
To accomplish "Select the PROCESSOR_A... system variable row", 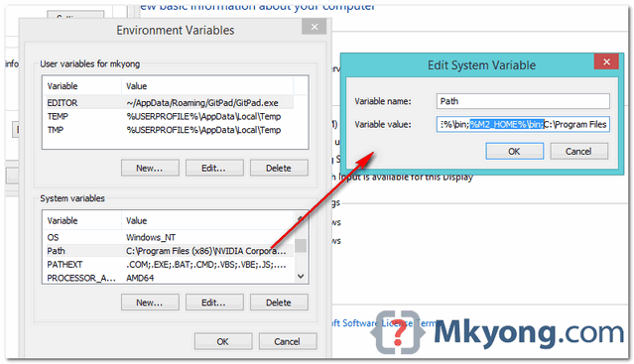I will 169,278.
